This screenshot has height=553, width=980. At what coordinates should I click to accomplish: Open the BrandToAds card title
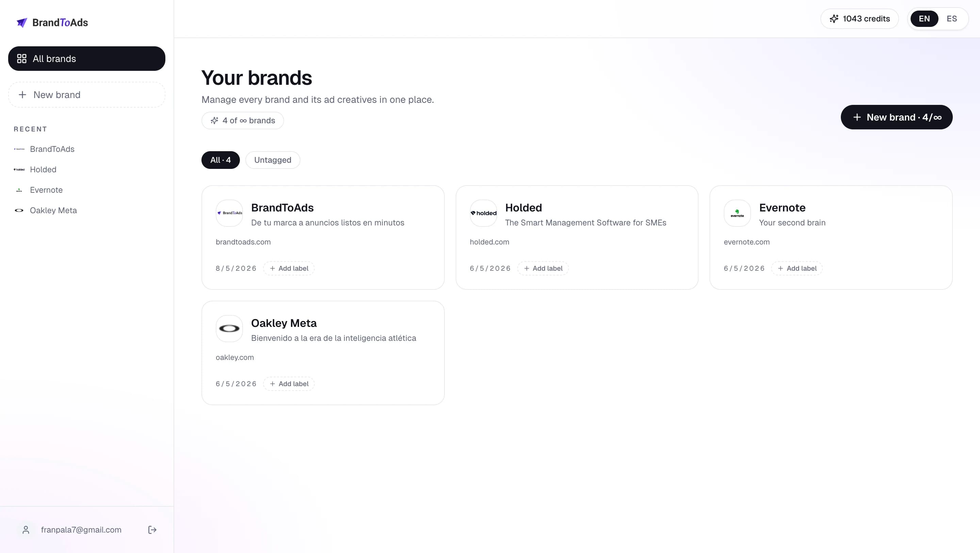282,208
